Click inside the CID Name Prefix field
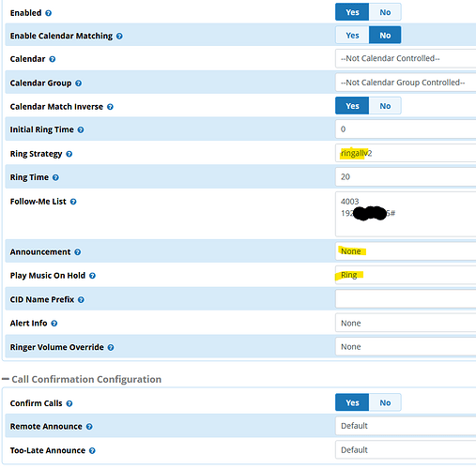The height and width of the screenshot is (469, 476). [406, 299]
